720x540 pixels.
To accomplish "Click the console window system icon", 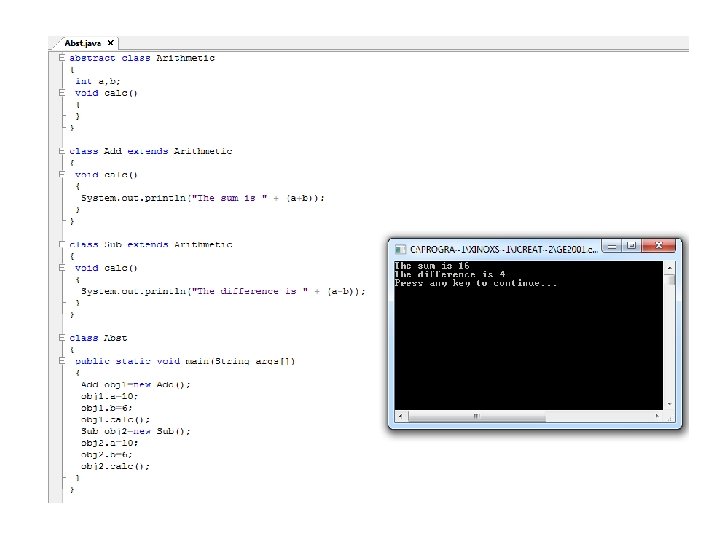I will coord(400,249).
